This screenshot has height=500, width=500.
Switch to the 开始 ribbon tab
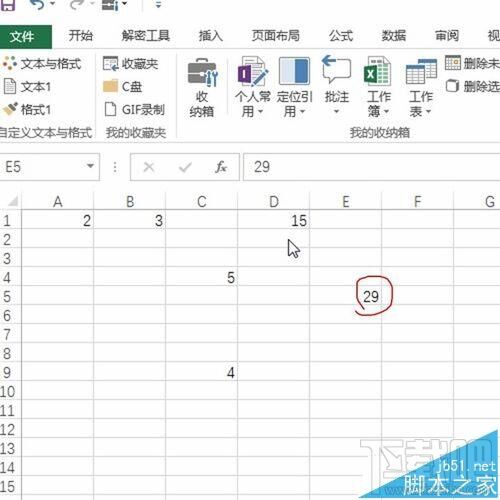click(80, 36)
